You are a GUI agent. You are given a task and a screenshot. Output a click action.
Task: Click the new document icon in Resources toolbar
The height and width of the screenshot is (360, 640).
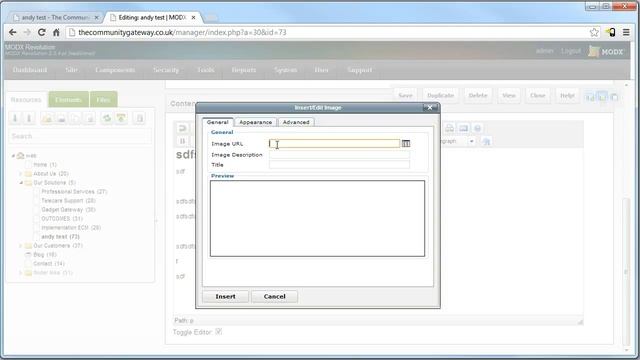coord(47,118)
